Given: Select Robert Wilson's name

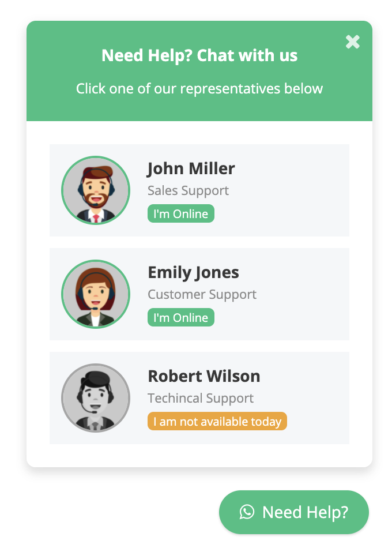Looking at the screenshot, I should (204, 377).
